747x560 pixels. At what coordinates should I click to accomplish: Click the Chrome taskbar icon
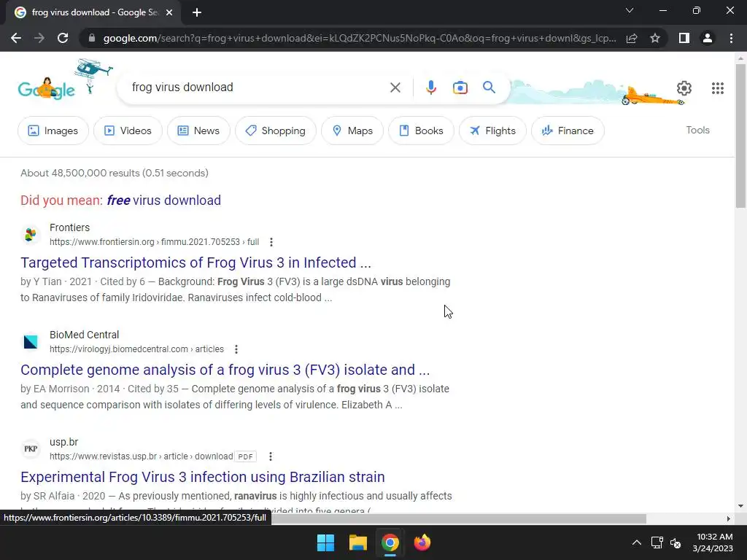point(390,542)
